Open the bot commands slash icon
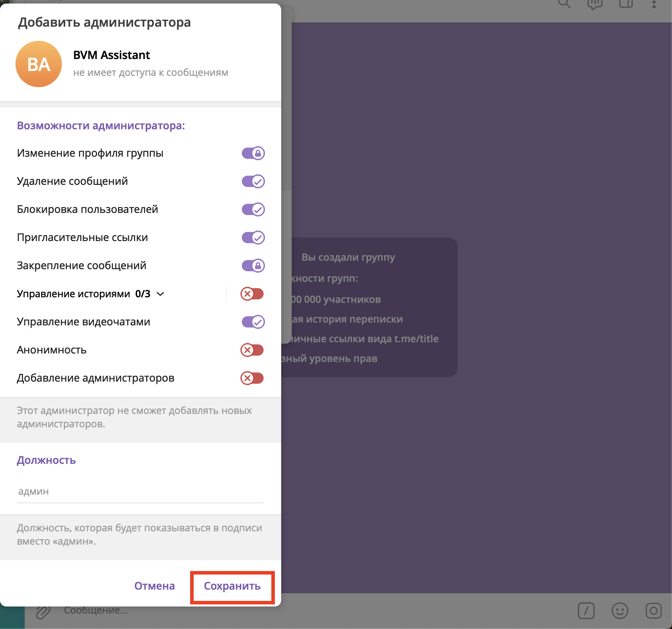Image resolution: width=672 pixels, height=629 pixels. tap(586, 611)
